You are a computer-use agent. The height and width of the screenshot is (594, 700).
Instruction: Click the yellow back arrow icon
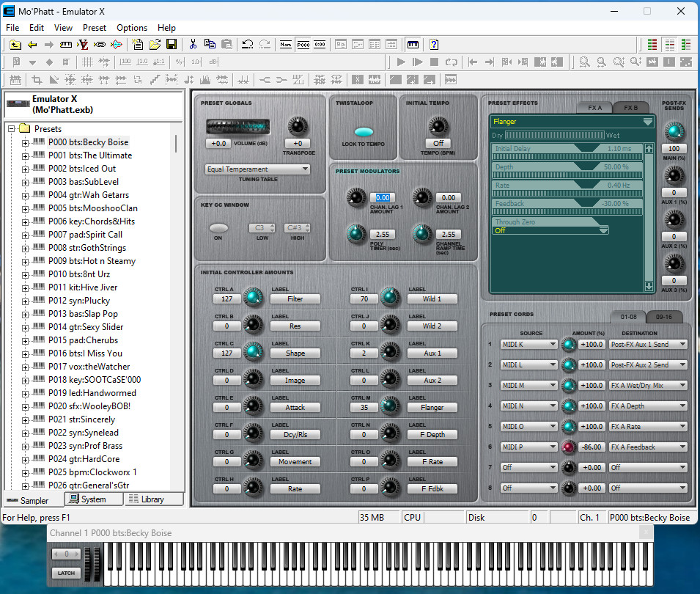(x=32, y=45)
